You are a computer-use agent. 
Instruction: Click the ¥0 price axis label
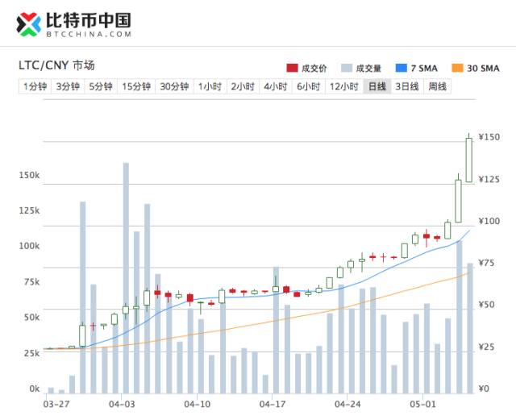(x=484, y=389)
